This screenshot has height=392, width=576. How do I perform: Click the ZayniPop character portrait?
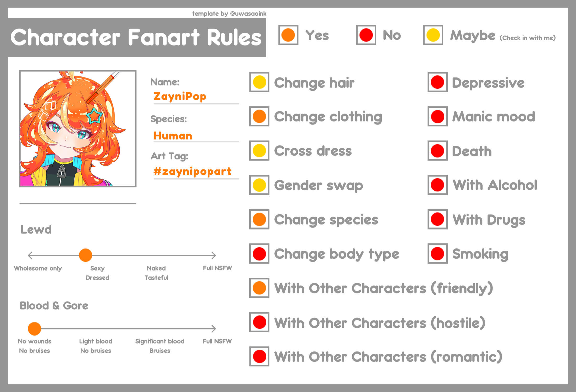tap(78, 128)
